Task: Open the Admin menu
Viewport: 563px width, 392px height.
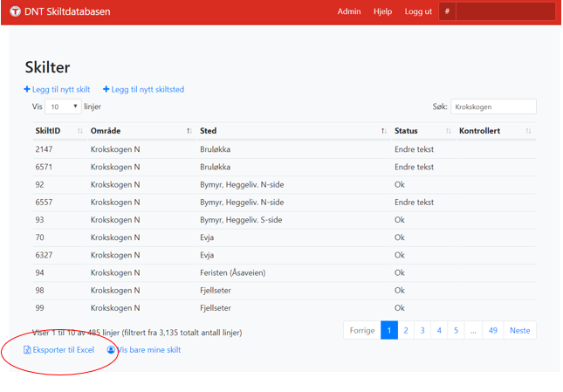Action: (x=349, y=11)
